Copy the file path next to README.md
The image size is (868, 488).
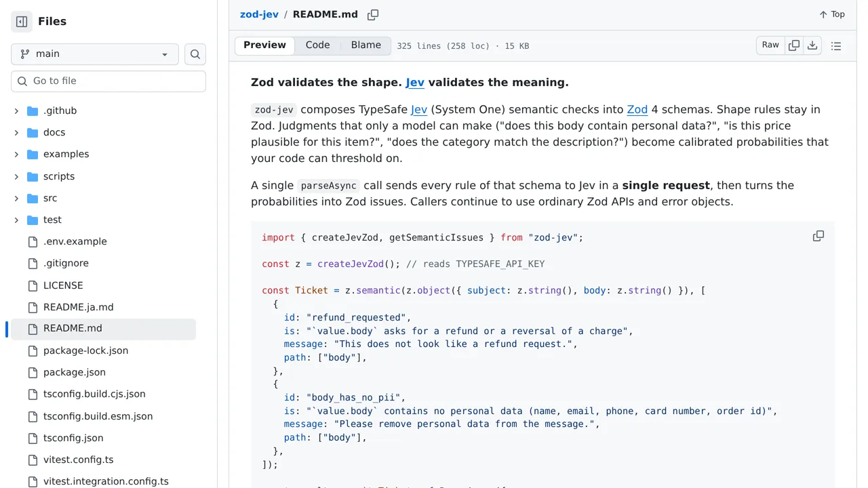click(x=373, y=15)
